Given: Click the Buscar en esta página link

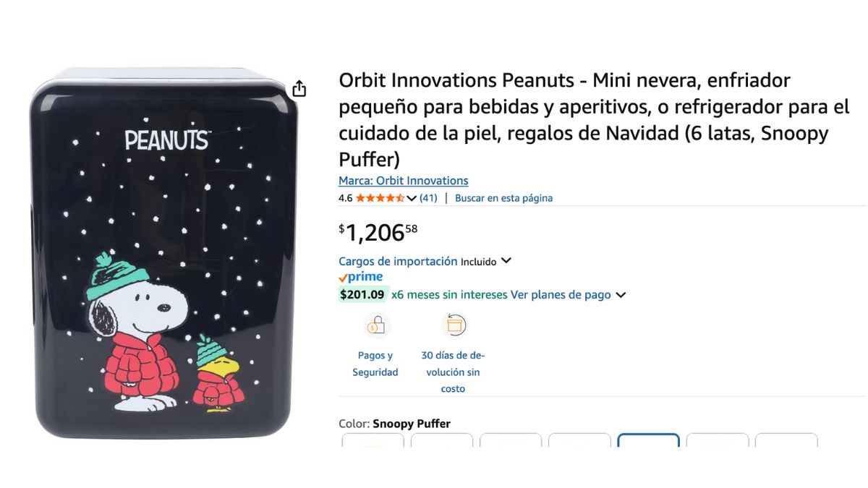Looking at the screenshot, I should click(503, 198).
